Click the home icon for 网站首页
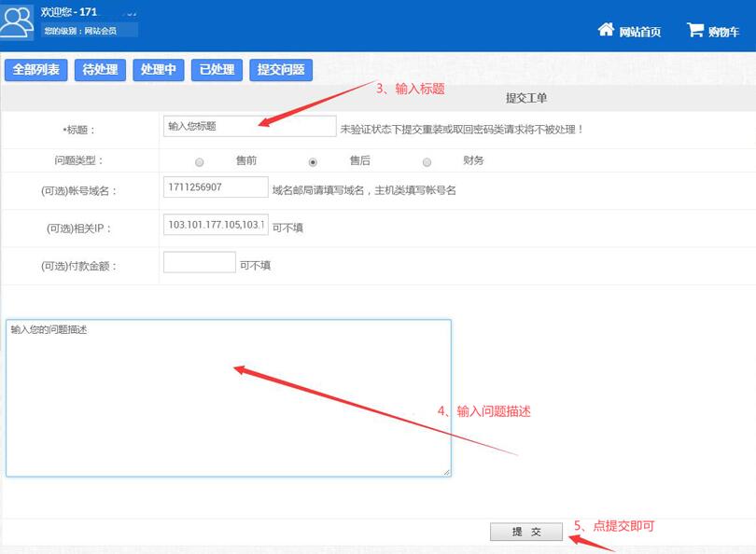756x554 pixels. pos(607,30)
